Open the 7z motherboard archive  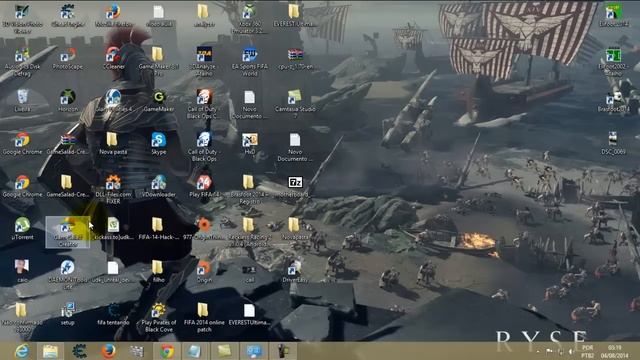pyautogui.click(x=295, y=186)
